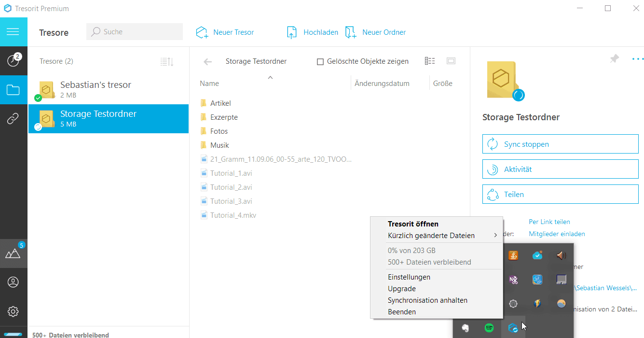This screenshot has width=644, height=338.
Task: Open the Aktivität button
Action: 560,169
